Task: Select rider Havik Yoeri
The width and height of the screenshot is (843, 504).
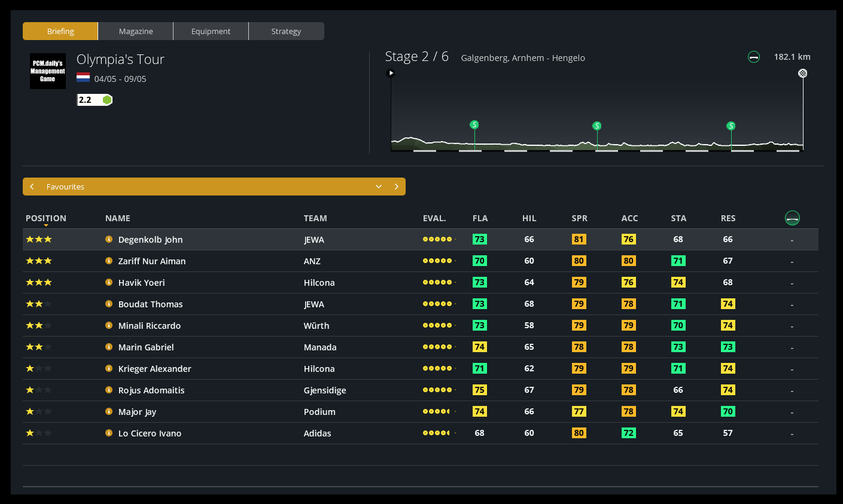Action: 142,283
